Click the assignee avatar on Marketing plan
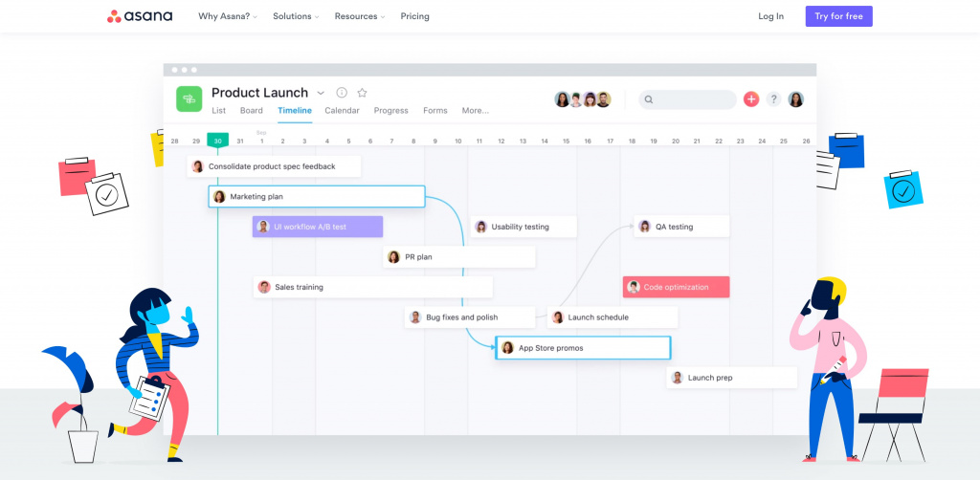Screen dimensions: 980x480 tap(219, 197)
